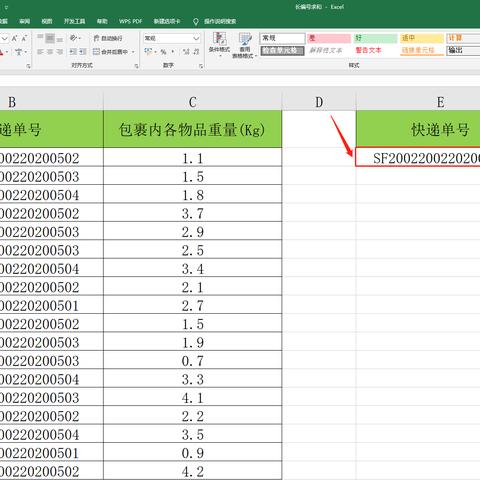Click Merge & Center (合并后居中)
480x480 pixels.
click(x=110, y=52)
